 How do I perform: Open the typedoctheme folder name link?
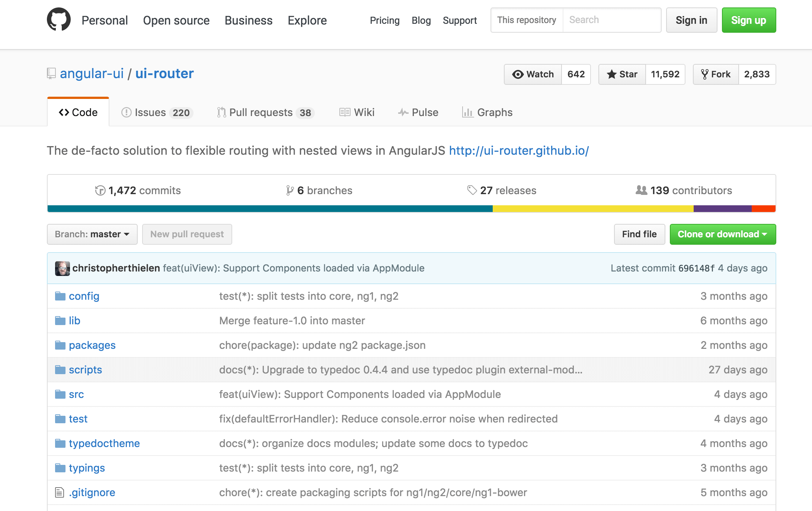pos(104,443)
